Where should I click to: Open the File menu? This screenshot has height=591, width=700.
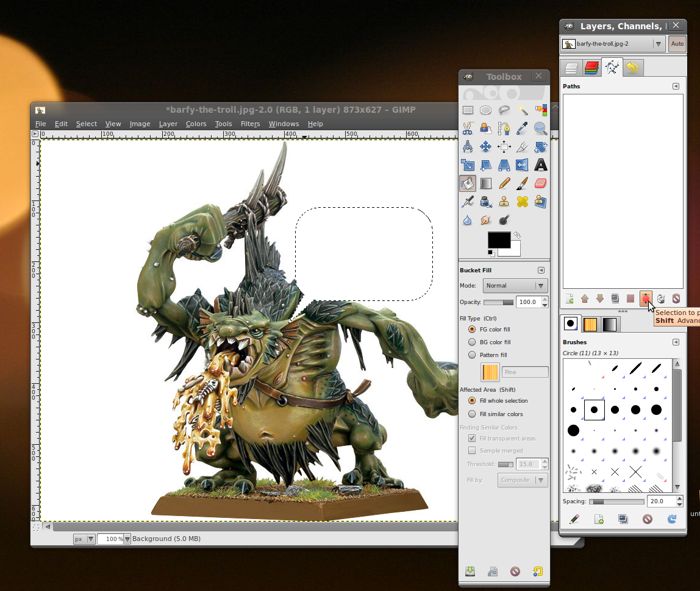tap(41, 124)
